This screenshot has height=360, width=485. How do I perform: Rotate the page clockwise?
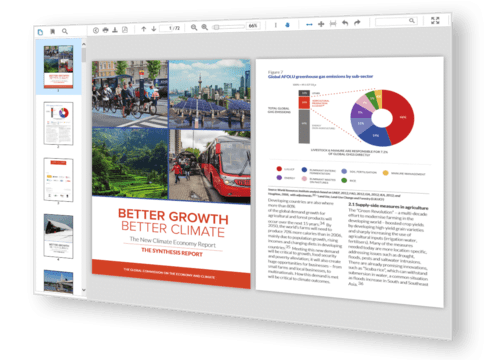point(357,23)
